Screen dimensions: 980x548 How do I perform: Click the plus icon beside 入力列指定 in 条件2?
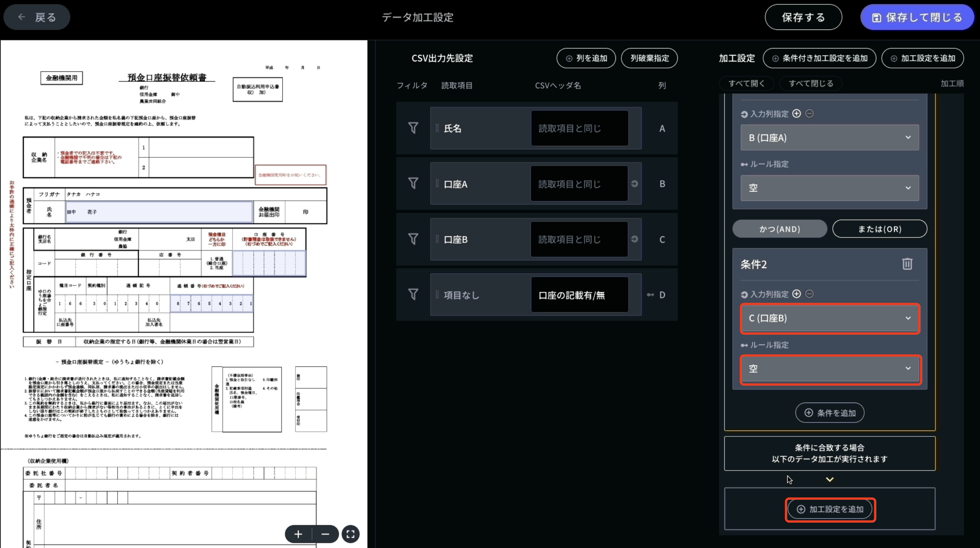[x=797, y=294]
